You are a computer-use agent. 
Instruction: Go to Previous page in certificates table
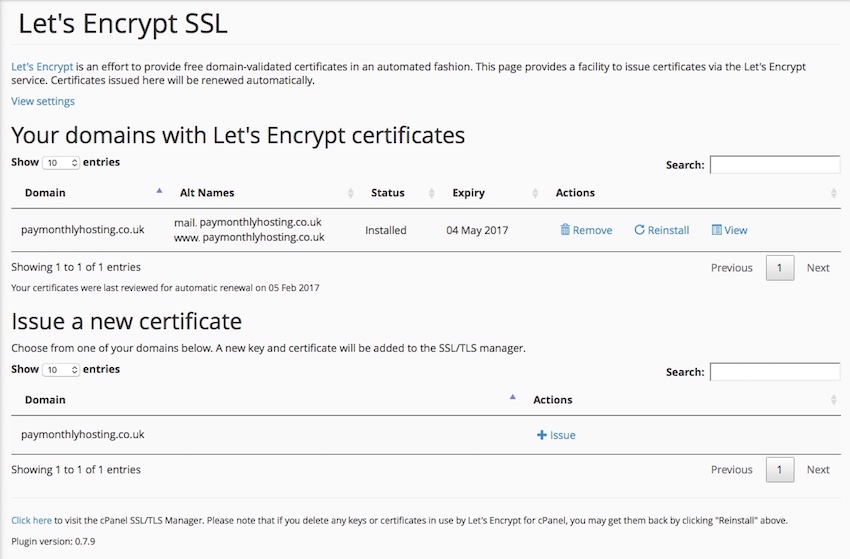pos(732,268)
